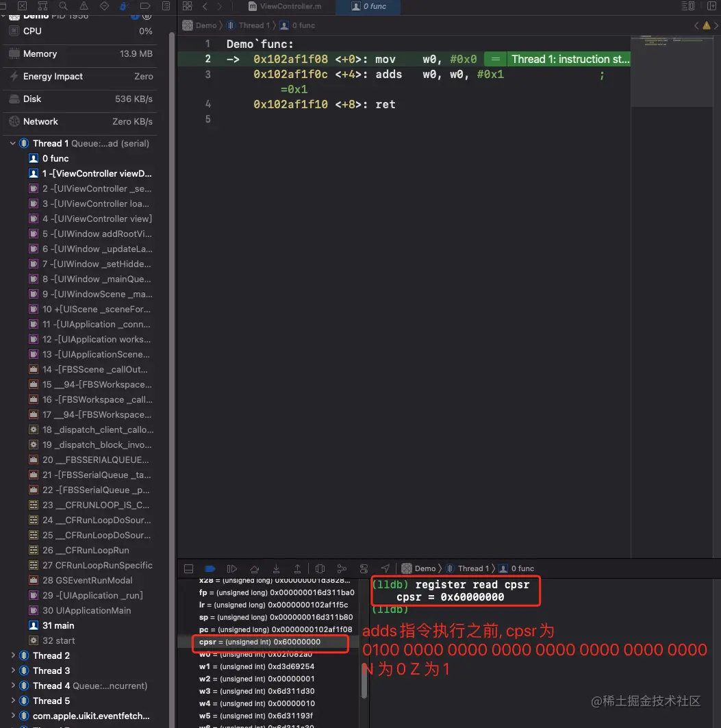Click Thread 1 in debug bar breadcrumb
Viewport: 721px width, 728px height.
[467, 568]
